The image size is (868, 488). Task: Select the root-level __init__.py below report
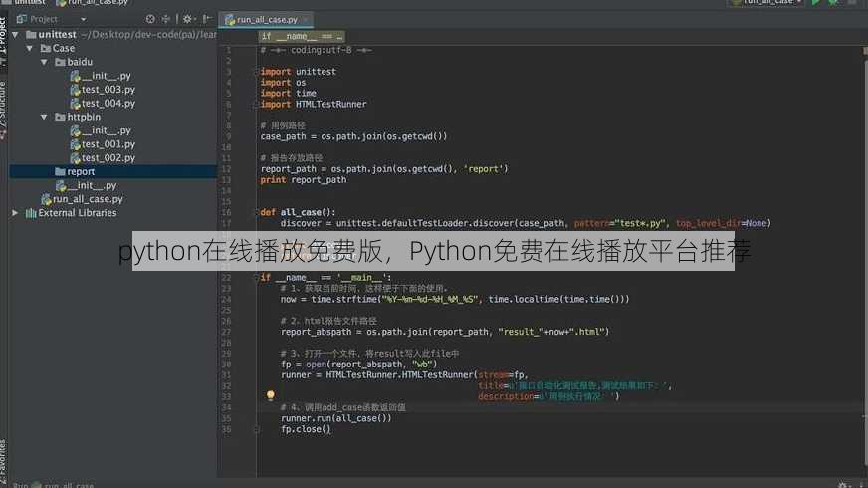pyautogui.click(x=92, y=185)
